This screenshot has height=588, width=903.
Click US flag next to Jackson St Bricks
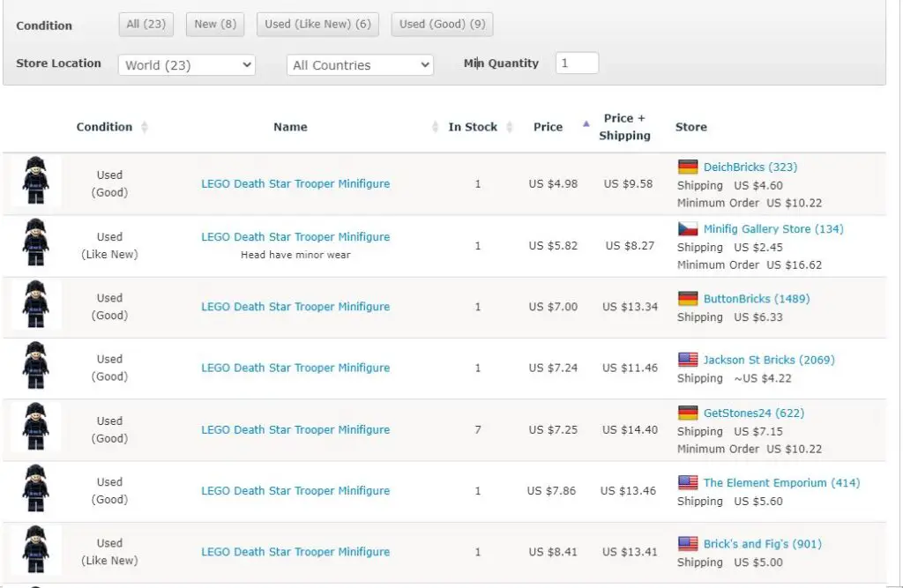[688, 360]
